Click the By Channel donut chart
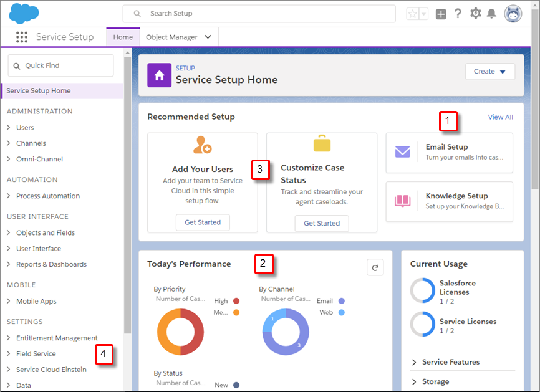Screen dimensions: 540x392 coord(286,332)
